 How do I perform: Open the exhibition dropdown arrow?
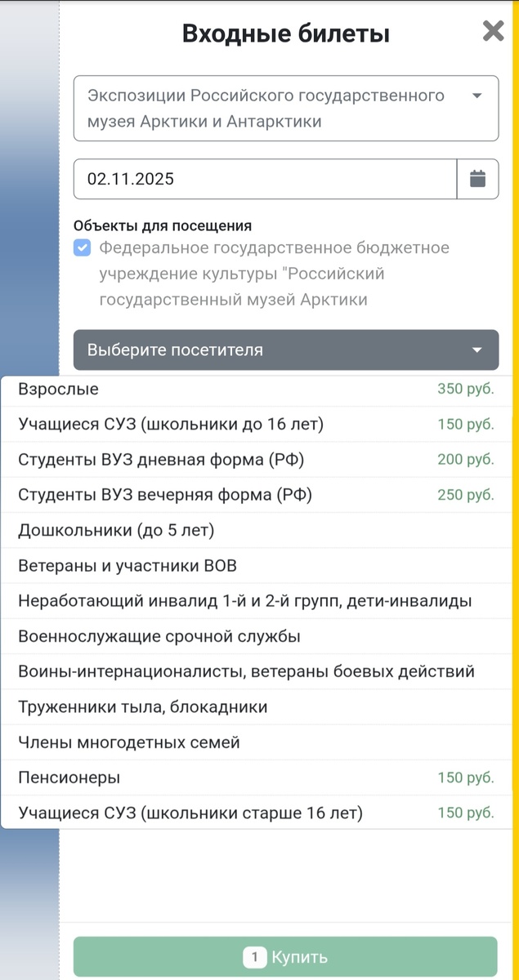point(476,95)
